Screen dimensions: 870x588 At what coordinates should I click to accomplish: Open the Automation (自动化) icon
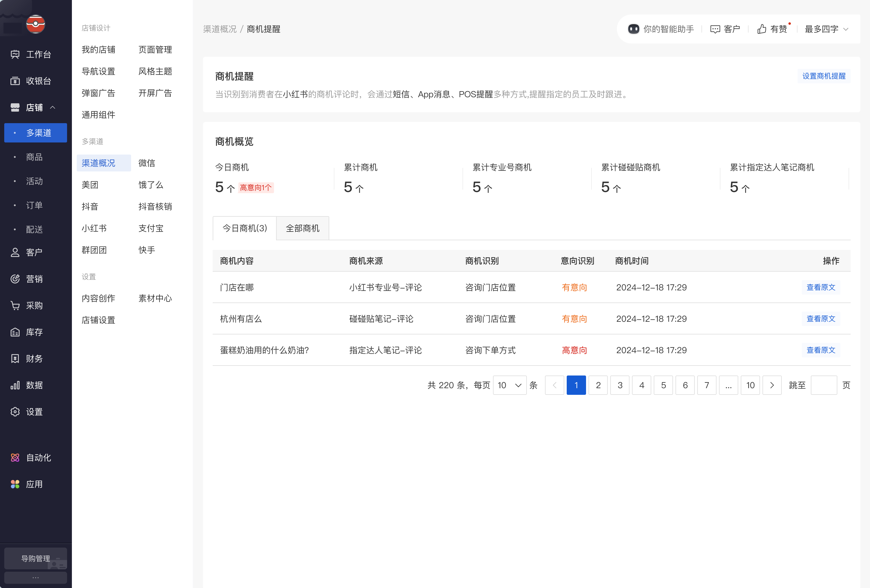(15, 458)
